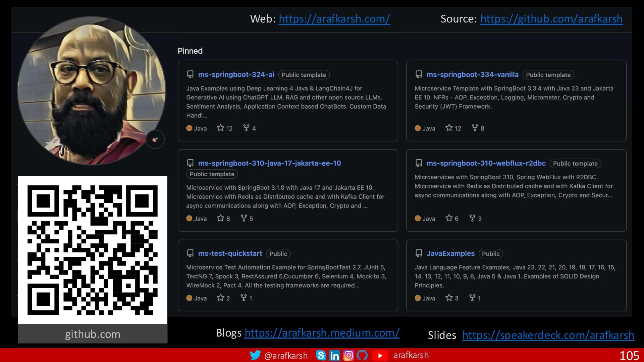Click star icon on ms-springboot-334-vanilla card
Viewport: 644px width, 362px height.
[x=449, y=128]
